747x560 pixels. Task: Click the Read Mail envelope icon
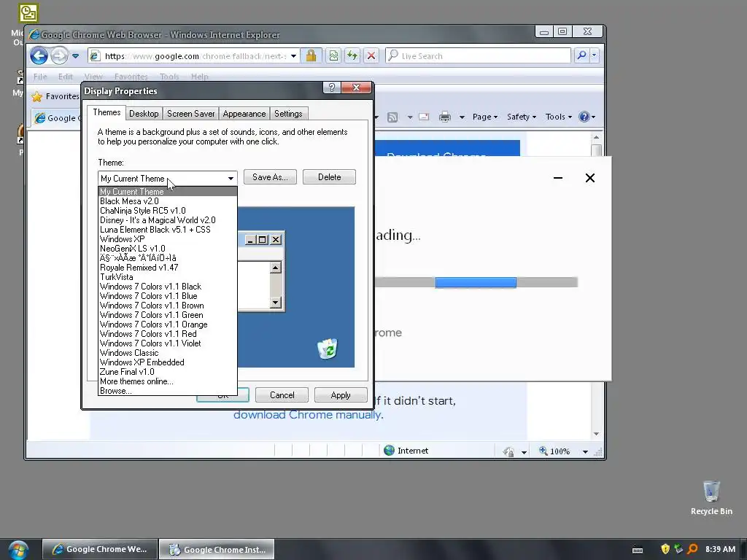click(x=424, y=117)
